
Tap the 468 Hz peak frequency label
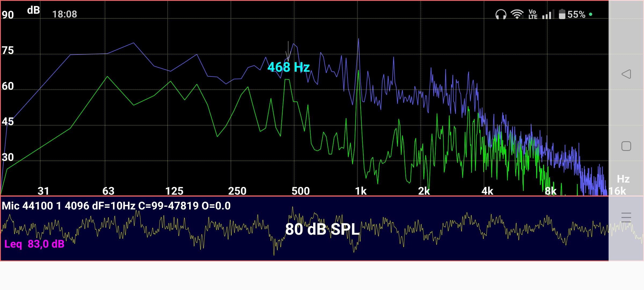click(288, 67)
